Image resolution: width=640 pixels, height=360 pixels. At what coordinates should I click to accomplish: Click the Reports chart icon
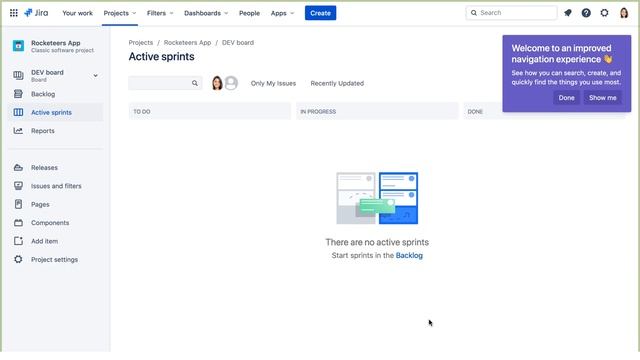click(18, 131)
